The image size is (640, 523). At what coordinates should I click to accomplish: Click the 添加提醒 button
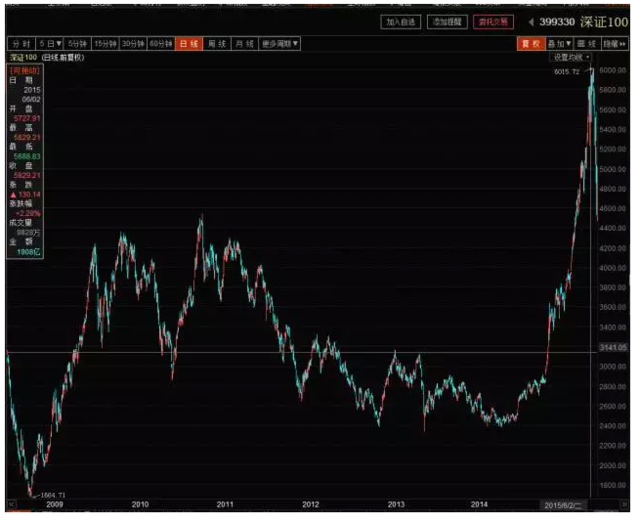point(446,21)
